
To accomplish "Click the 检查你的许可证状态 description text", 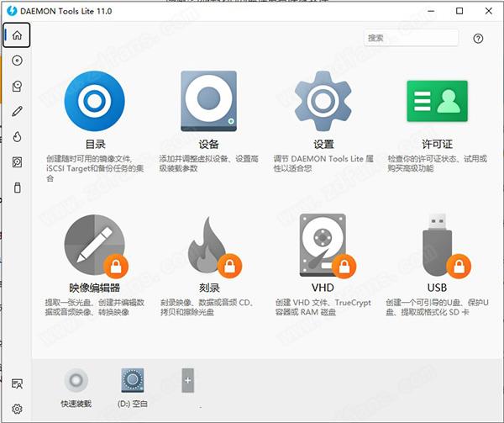I will tap(437, 163).
